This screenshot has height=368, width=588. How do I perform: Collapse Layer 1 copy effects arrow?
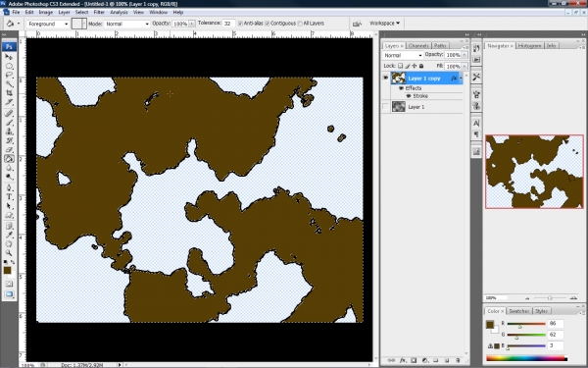(x=461, y=79)
